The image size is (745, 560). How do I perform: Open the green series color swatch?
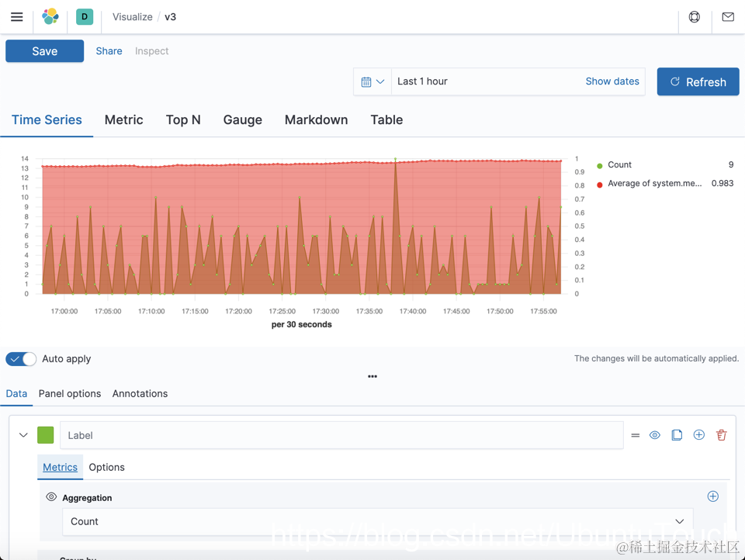tap(46, 435)
